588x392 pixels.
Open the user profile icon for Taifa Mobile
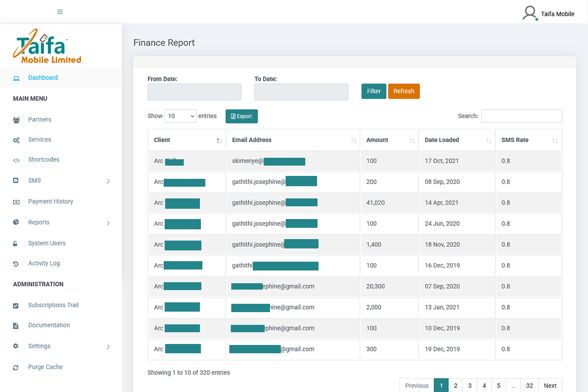click(530, 13)
